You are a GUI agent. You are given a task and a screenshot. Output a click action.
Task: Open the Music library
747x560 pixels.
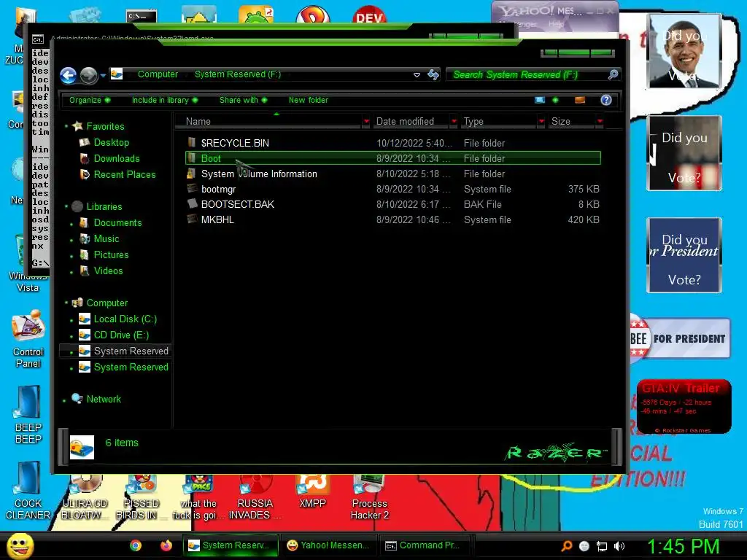click(x=106, y=239)
